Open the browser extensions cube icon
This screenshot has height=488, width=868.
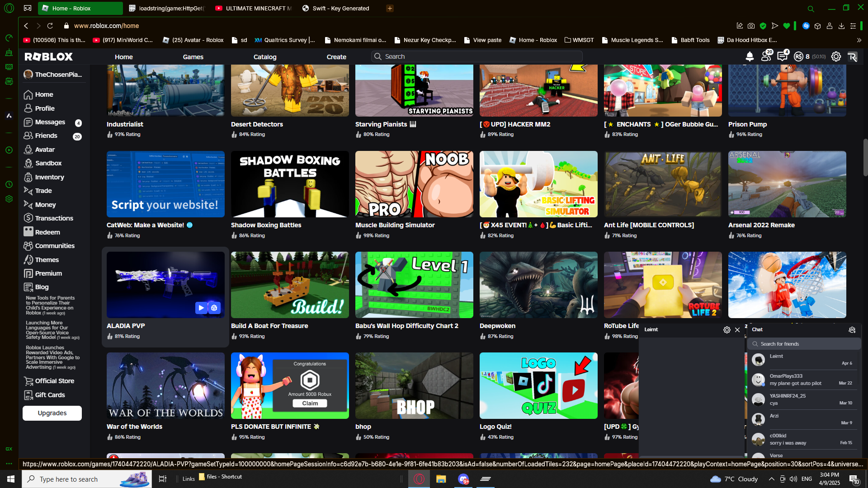pyautogui.click(x=817, y=26)
